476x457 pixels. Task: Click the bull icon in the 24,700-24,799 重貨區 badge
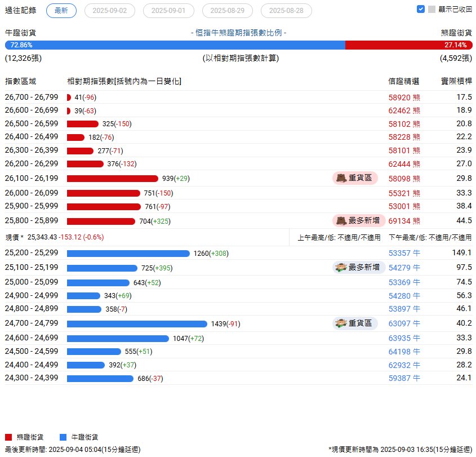[x=340, y=323]
